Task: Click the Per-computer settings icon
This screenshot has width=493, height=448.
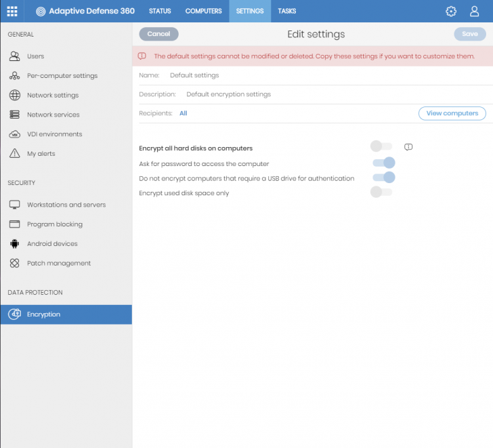Action: click(x=14, y=76)
